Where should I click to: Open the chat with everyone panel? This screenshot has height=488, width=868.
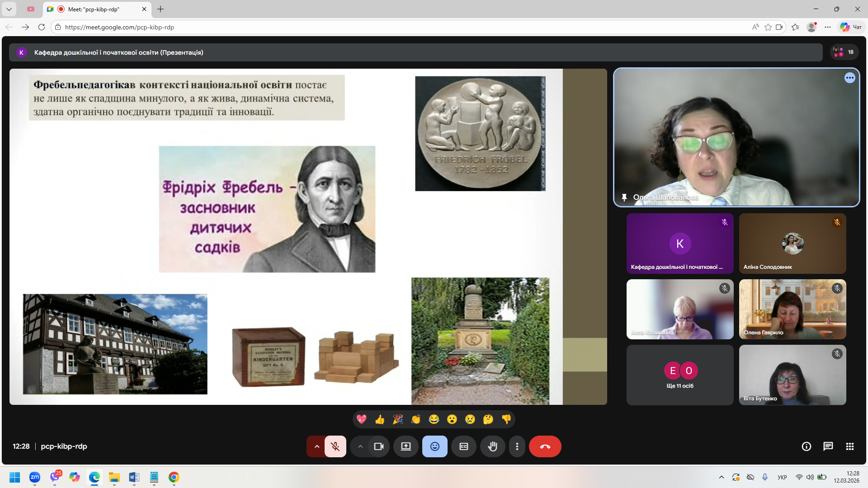pos(828,446)
